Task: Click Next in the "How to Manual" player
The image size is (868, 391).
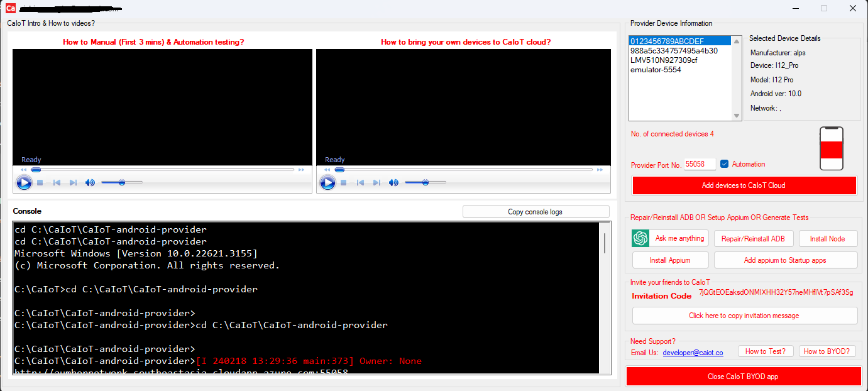Action: tap(73, 183)
